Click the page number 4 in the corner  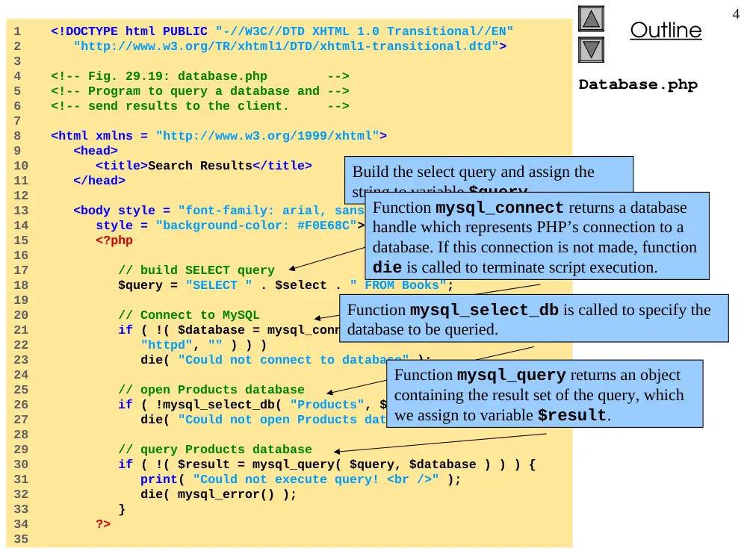[736, 14]
